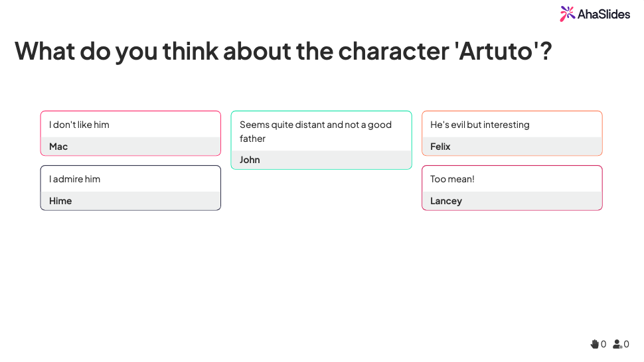Screen dimensions: 644x362
Task: Open the 'Too mean!' response
Action: click(452, 179)
